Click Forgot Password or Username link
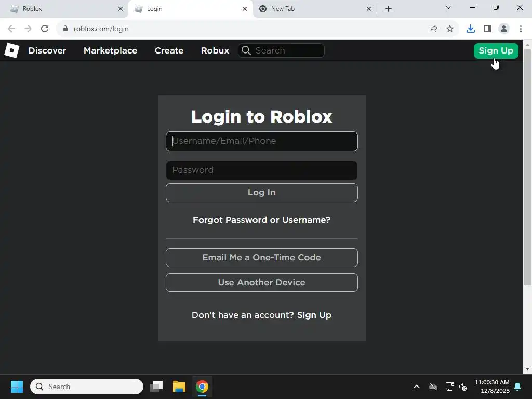532x399 pixels. point(262,220)
